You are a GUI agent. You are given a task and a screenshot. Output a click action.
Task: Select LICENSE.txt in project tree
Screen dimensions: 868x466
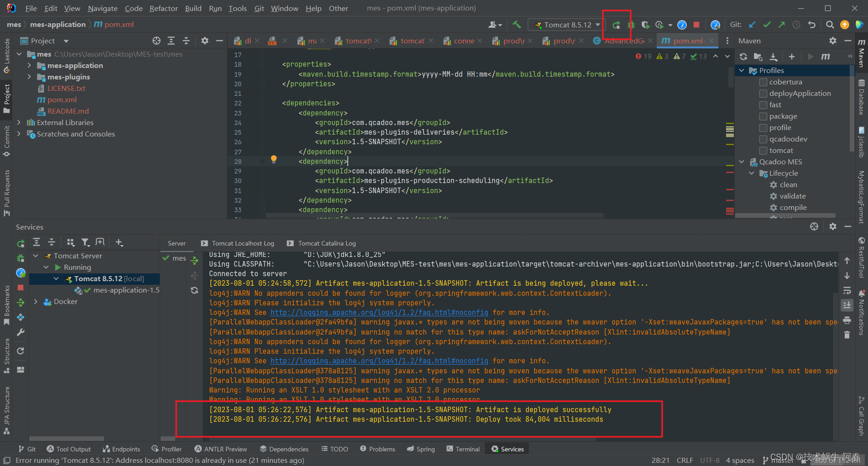(66, 88)
